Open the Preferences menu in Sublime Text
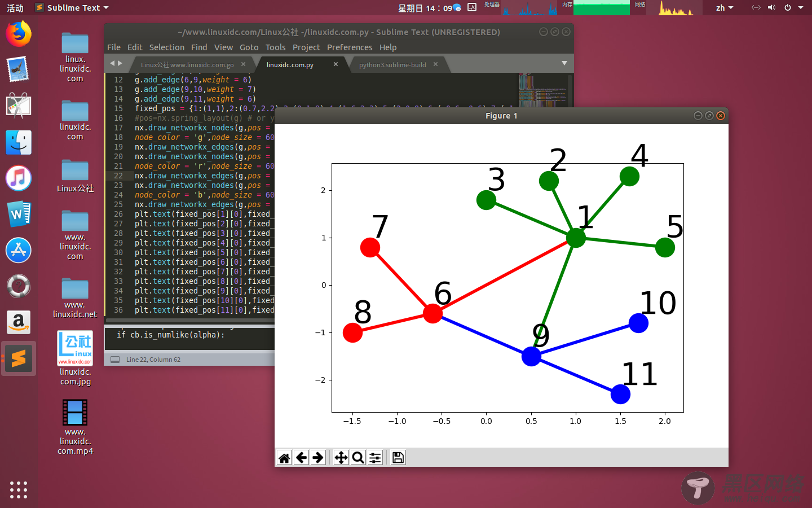The width and height of the screenshot is (812, 508). 350,47
